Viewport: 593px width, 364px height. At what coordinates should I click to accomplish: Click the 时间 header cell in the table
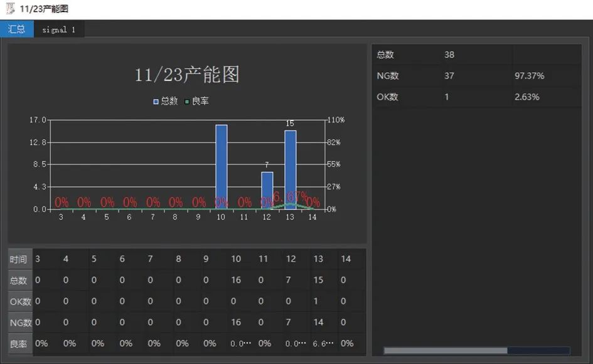click(x=19, y=259)
